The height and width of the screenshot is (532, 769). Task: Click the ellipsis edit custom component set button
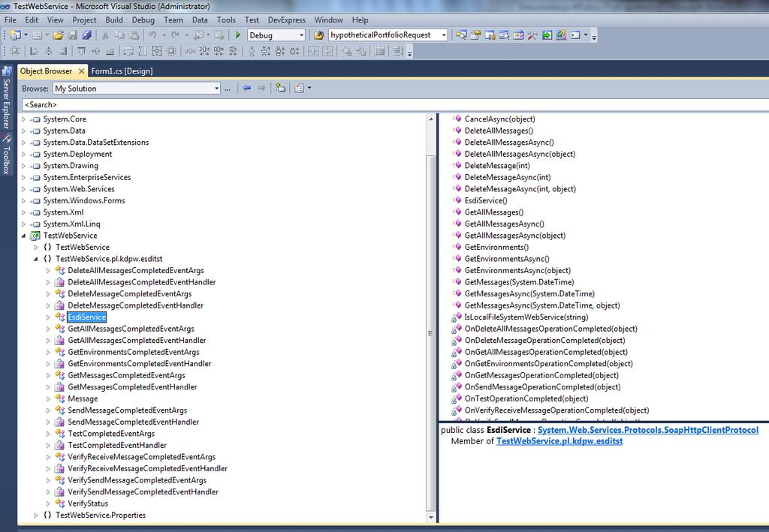pos(228,89)
